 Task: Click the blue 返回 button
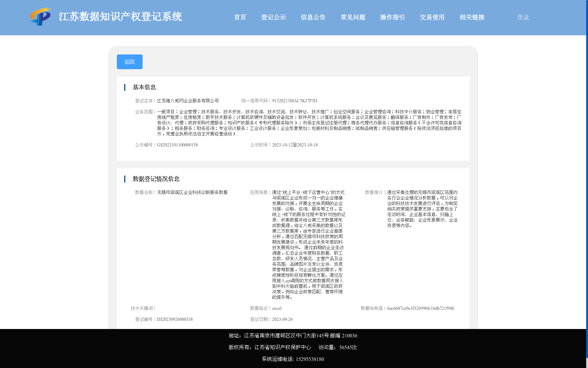tap(130, 62)
